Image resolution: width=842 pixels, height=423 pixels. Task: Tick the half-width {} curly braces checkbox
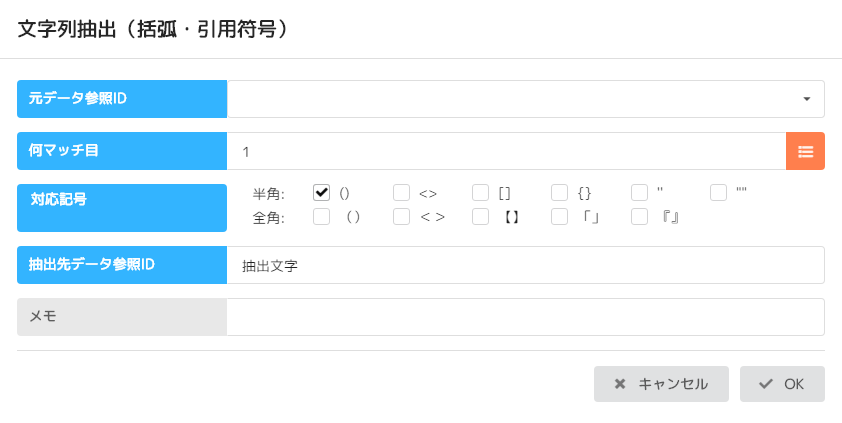click(560, 192)
